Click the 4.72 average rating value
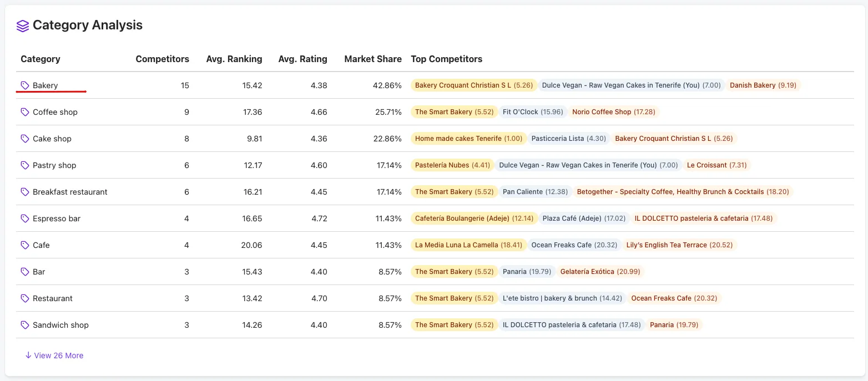Image resolution: width=868 pixels, height=381 pixels. (x=319, y=219)
